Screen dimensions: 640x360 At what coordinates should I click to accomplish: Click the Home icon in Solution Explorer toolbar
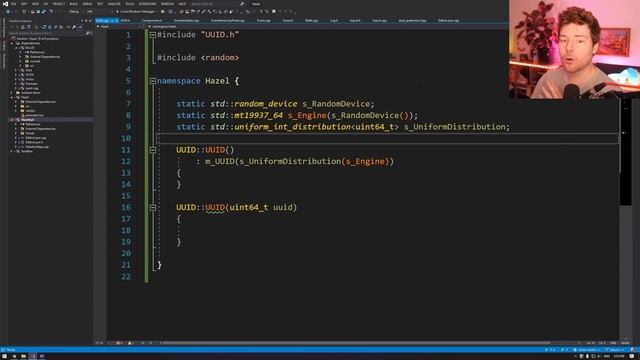[22, 27]
